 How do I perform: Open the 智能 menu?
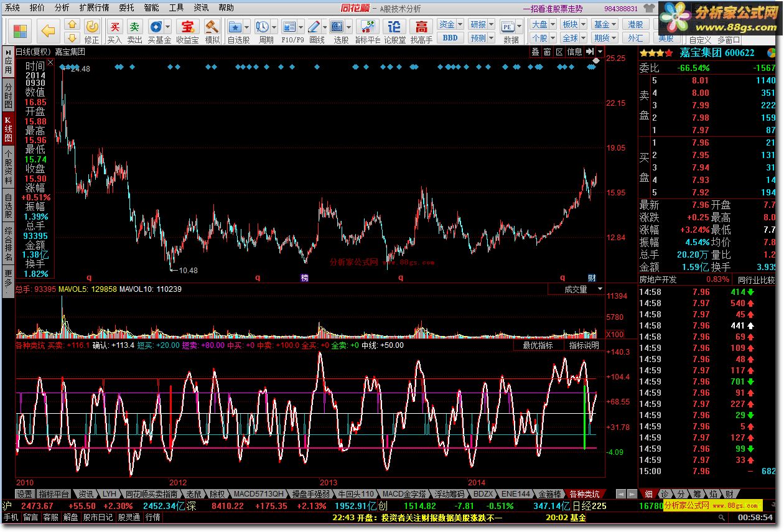pyautogui.click(x=151, y=7)
